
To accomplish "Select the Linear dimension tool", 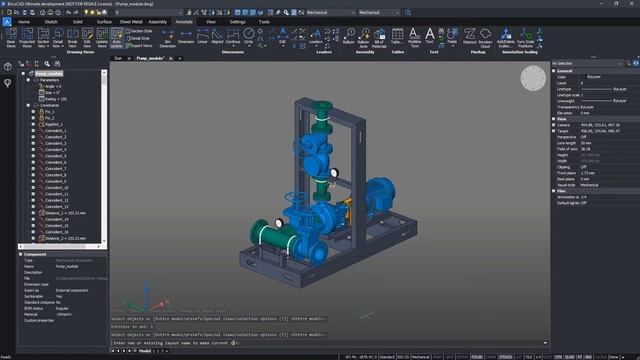I will pyautogui.click(x=202, y=37).
